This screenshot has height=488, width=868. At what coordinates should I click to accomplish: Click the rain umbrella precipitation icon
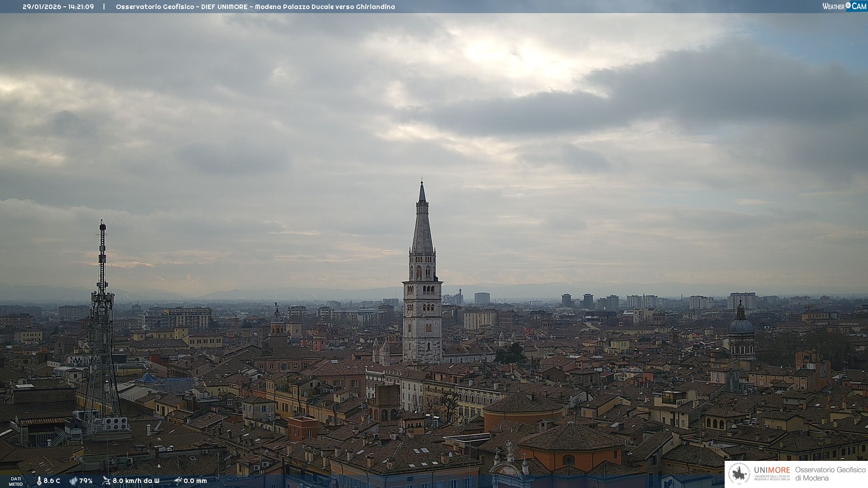[x=178, y=481]
